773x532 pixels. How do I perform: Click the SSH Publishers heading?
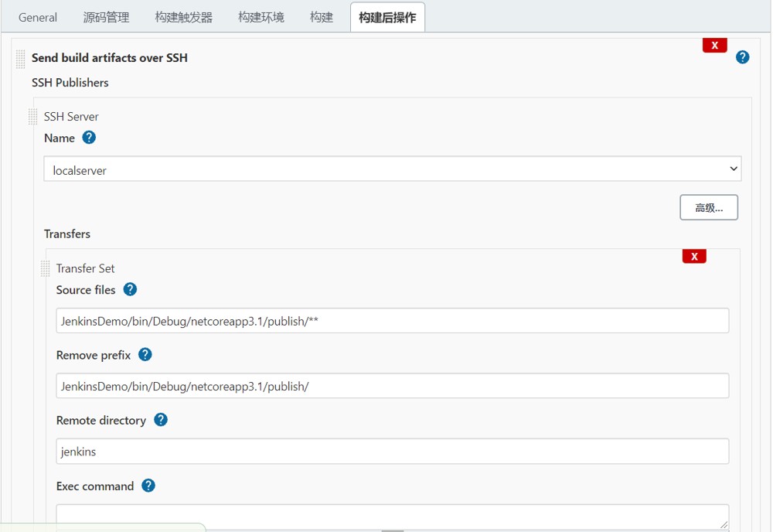tap(70, 82)
